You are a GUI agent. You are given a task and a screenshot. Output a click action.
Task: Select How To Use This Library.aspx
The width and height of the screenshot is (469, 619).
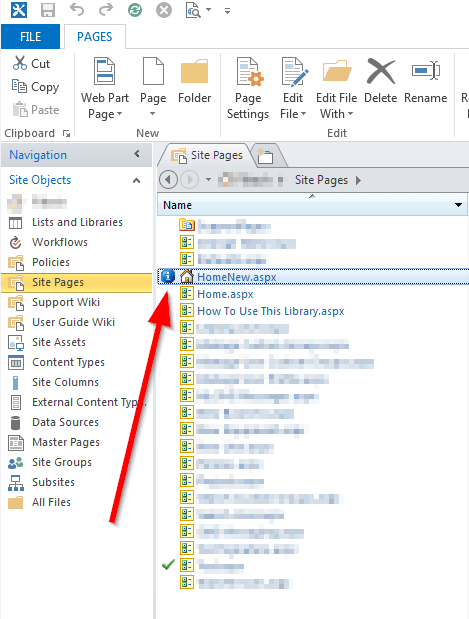point(271,311)
